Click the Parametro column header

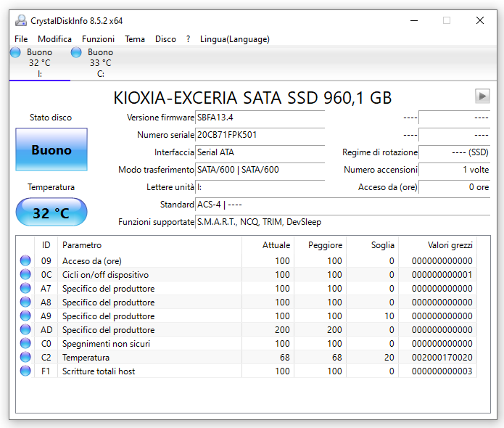point(149,245)
